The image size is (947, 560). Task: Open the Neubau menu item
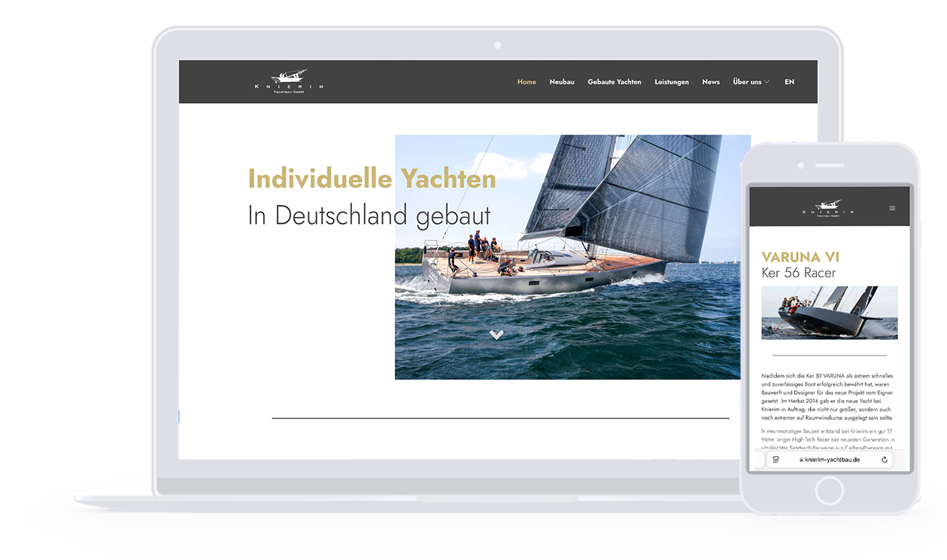tap(561, 82)
